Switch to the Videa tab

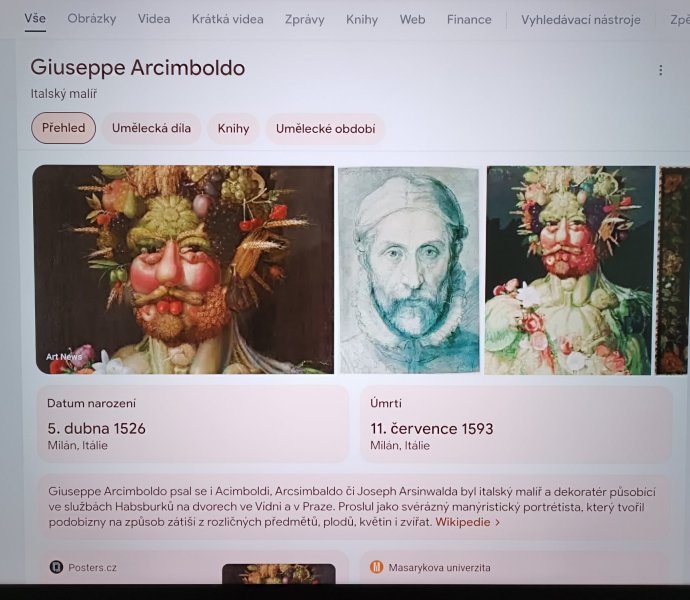click(x=154, y=19)
